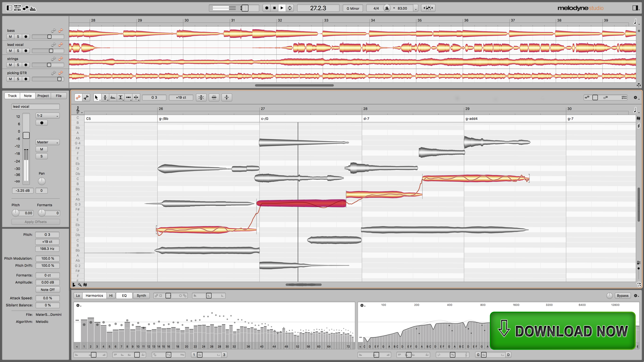Toggle the cycle loop button
The image size is (644, 362).
pos(290,8)
